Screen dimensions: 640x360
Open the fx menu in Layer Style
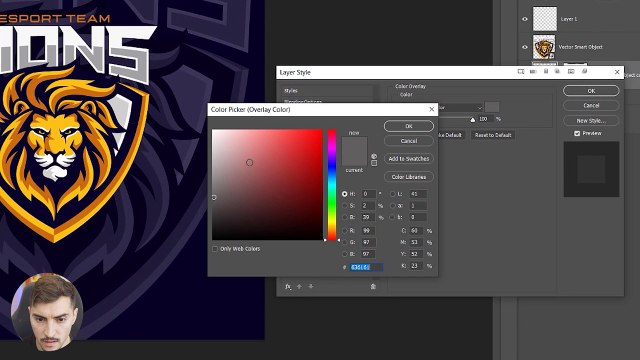[x=288, y=287]
